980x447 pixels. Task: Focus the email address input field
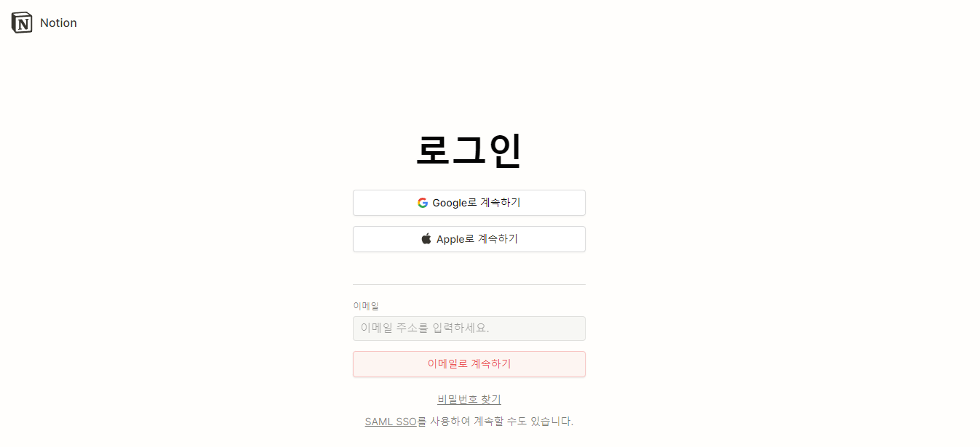pyautogui.click(x=469, y=329)
